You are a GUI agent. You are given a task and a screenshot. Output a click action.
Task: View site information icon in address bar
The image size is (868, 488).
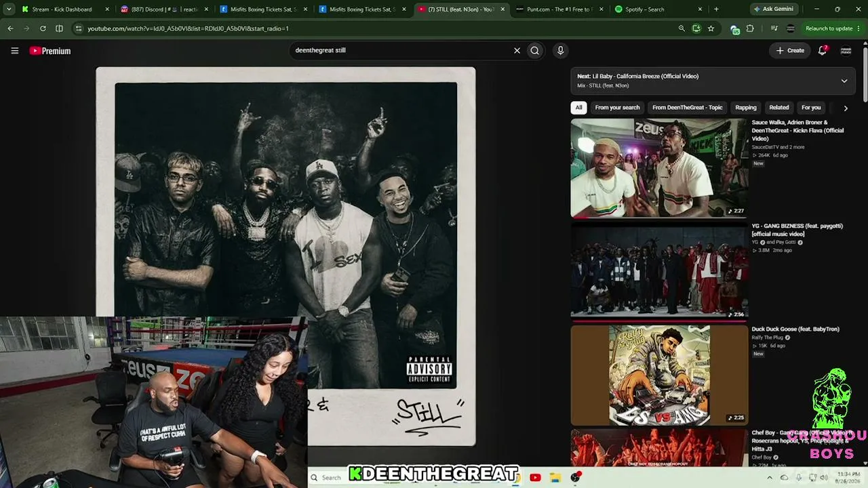tap(79, 28)
